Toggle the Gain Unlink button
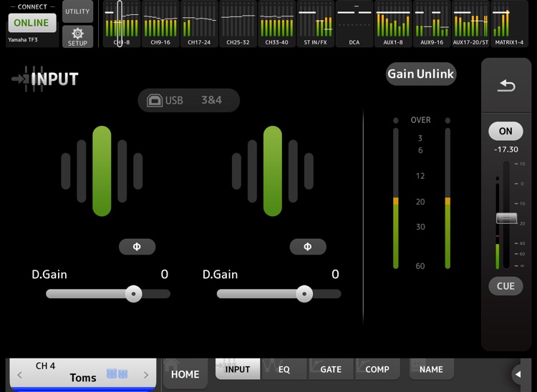 [x=421, y=74]
